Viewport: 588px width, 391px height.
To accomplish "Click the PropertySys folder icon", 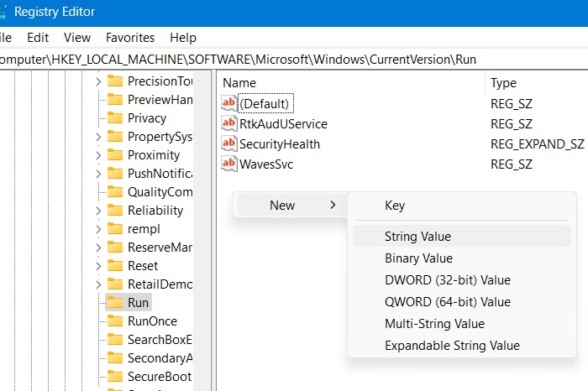I will point(115,136).
